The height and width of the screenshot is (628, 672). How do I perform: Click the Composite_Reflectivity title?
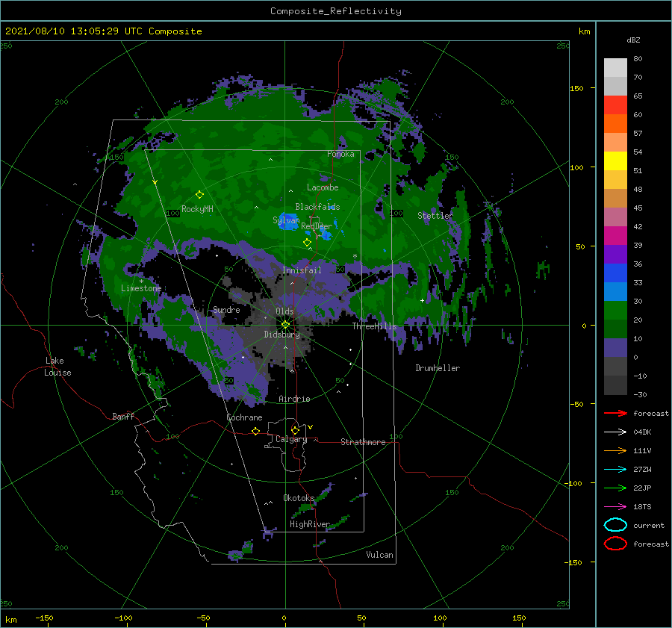coord(336,11)
